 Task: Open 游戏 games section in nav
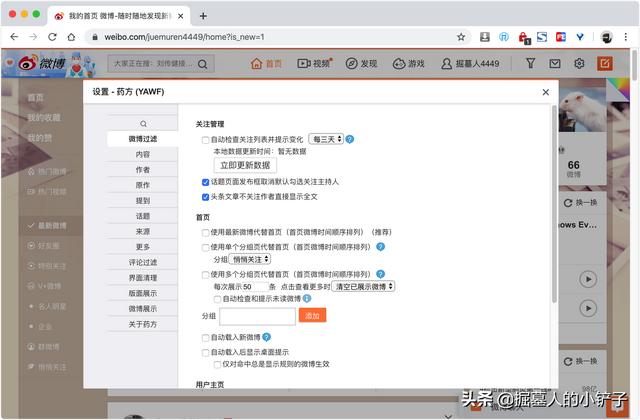coord(409,64)
